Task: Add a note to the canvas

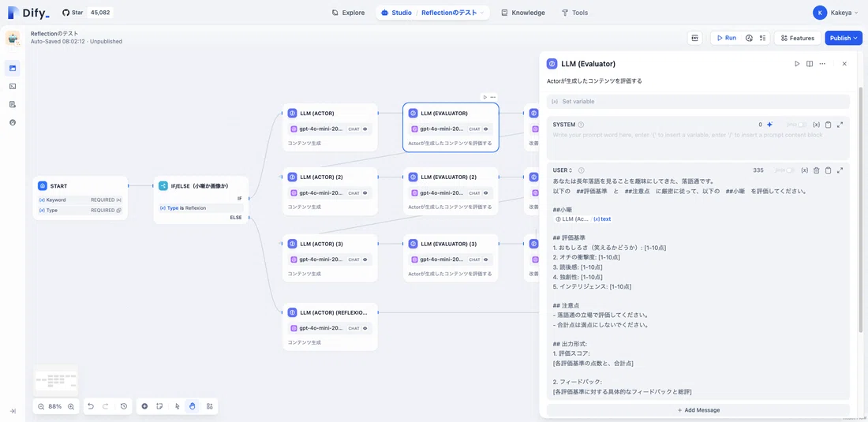Action: click(x=159, y=406)
